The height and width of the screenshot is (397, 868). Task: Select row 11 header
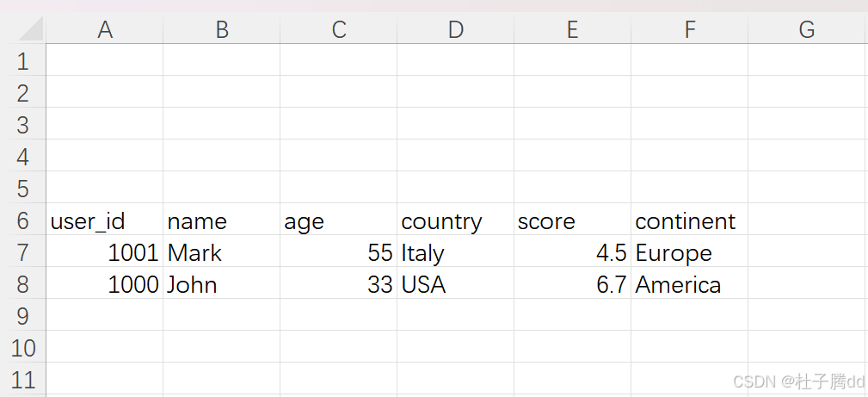coord(22,380)
